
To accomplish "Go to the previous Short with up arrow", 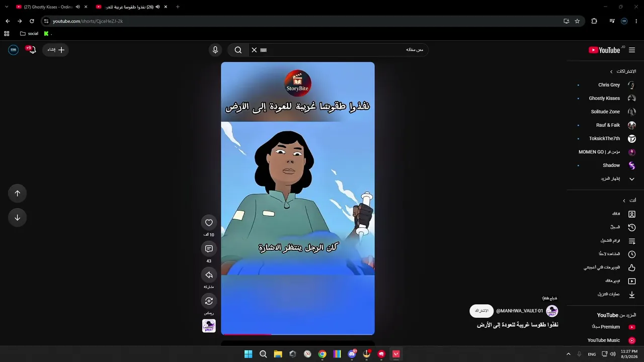I will (x=17, y=193).
